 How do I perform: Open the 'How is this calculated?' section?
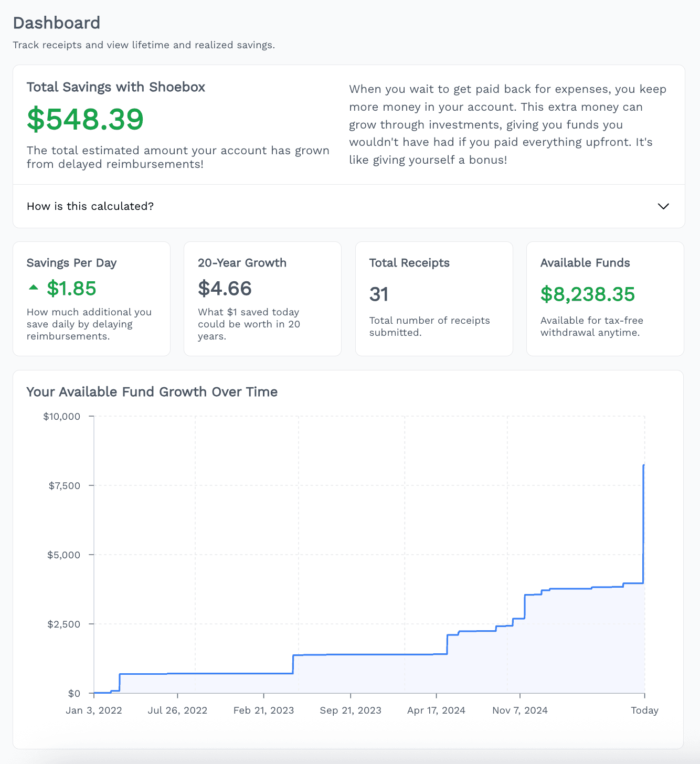click(x=349, y=206)
